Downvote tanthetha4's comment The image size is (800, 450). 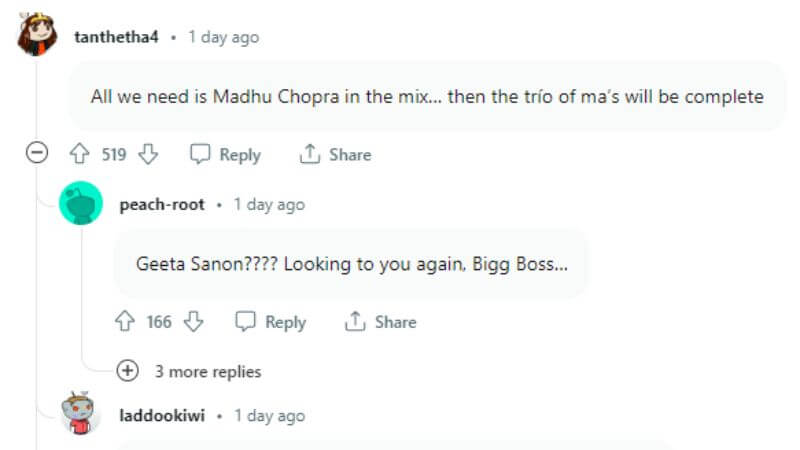[149, 154]
